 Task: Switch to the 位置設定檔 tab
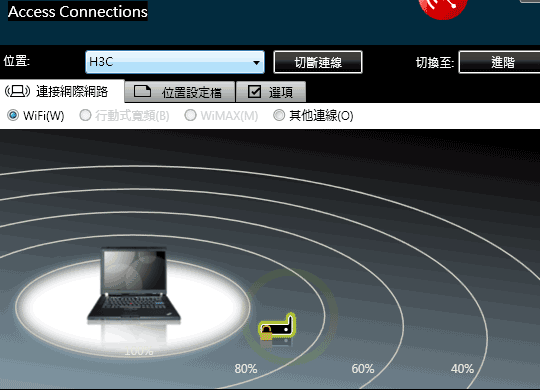(x=179, y=92)
